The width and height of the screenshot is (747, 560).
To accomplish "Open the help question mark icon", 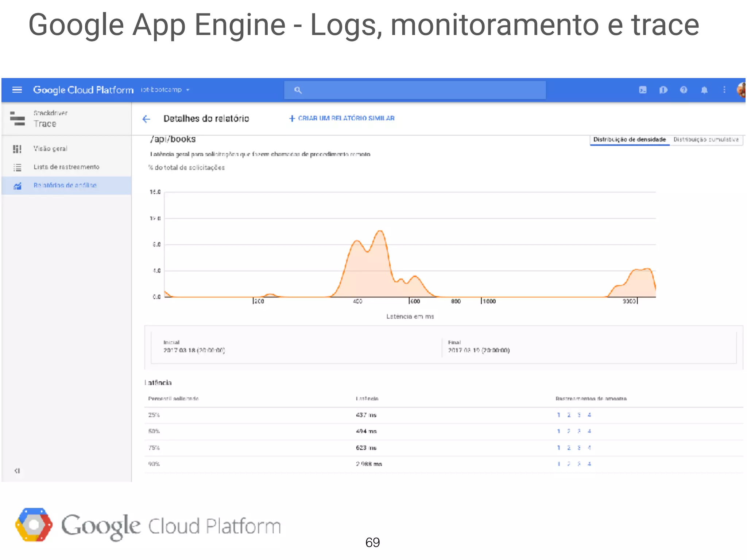I will pyautogui.click(x=684, y=90).
